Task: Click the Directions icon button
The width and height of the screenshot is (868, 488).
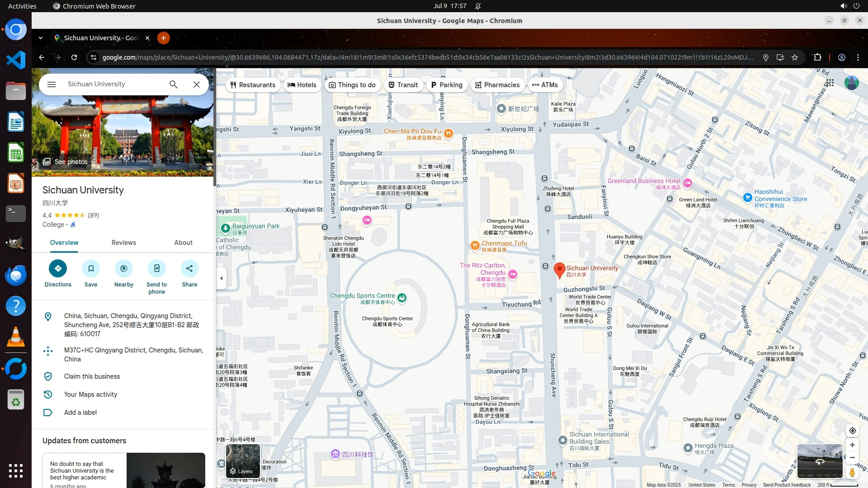Action: pos(58,268)
